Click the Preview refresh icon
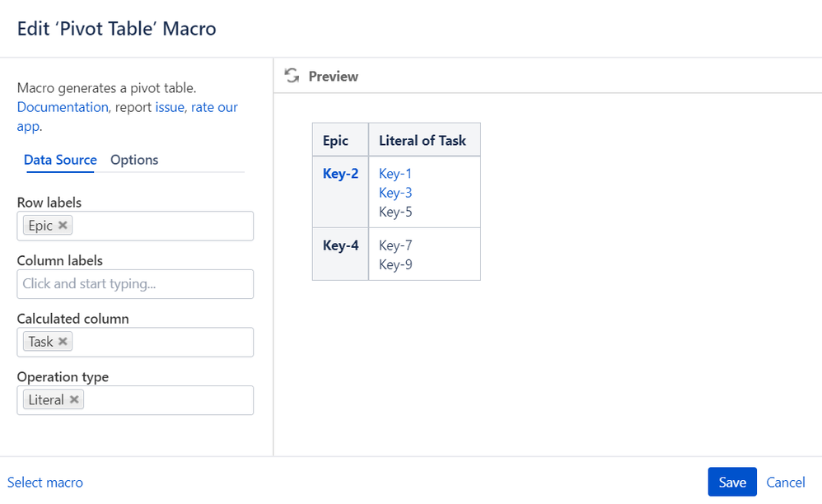Screen dimensions: 822x504 292,76
